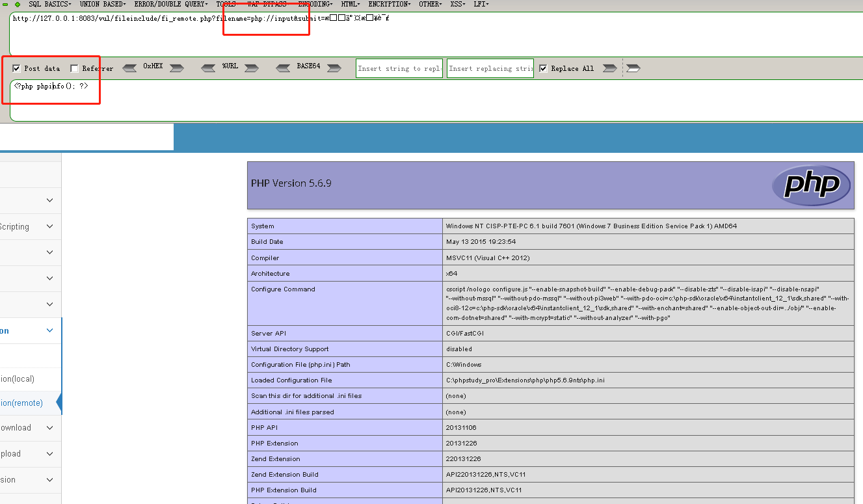This screenshot has width=863, height=504.
Task: Click the right arrow beside 0xHEX to encode
Action: tap(177, 68)
